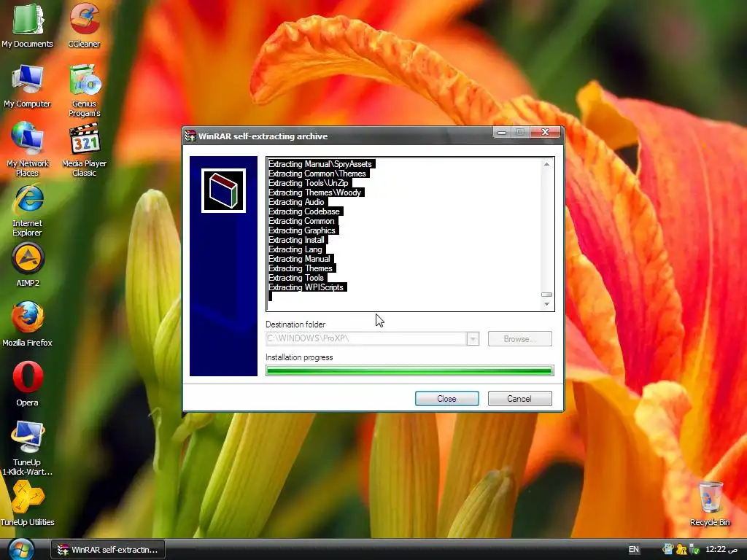The height and width of the screenshot is (560, 747).
Task: Click the line 'Extracting WPIScripts'
Action: [x=306, y=287]
